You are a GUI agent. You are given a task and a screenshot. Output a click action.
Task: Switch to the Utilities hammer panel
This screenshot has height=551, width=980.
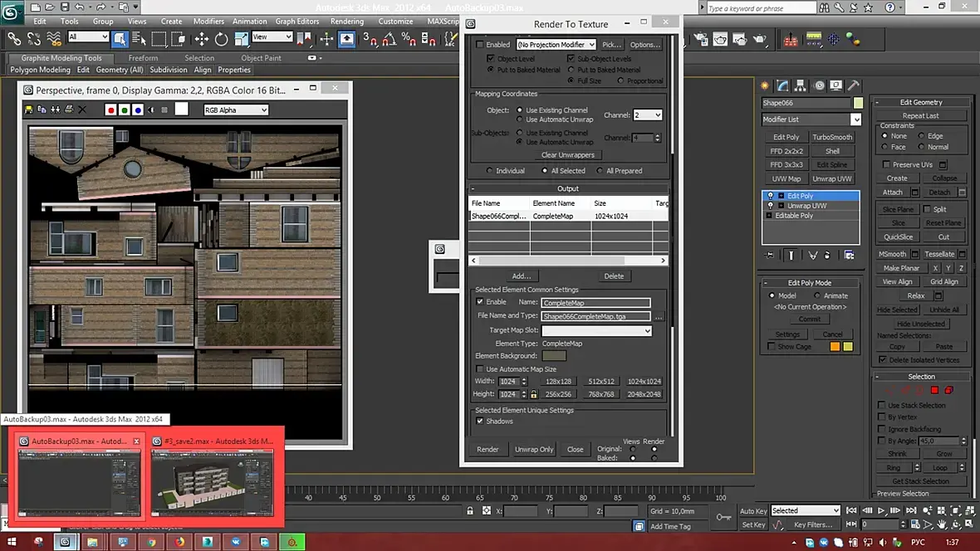pyautogui.click(x=853, y=85)
